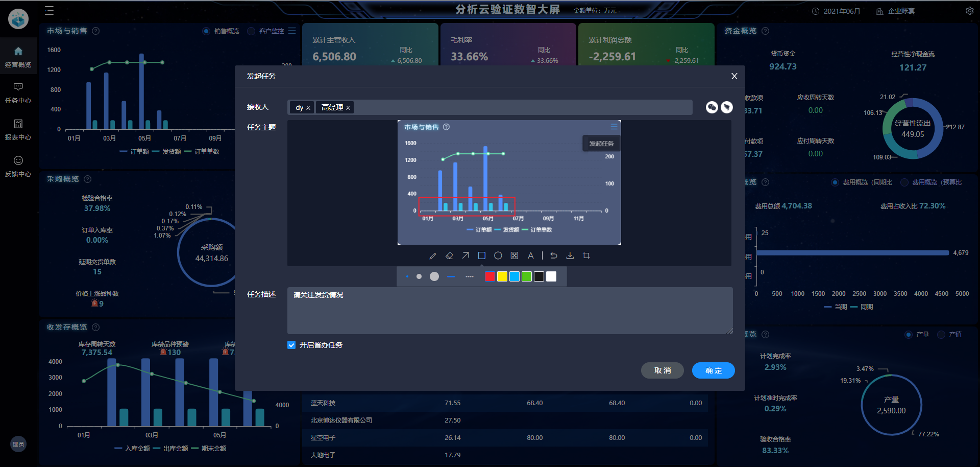Go to 经营概览 in the sidebar
This screenshot has height=467, width=980.
tap(18, 57)
